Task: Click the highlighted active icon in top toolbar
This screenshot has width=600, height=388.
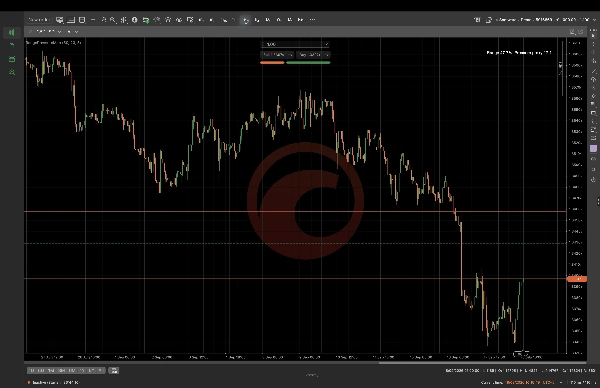Action: [x=245, y=20]
